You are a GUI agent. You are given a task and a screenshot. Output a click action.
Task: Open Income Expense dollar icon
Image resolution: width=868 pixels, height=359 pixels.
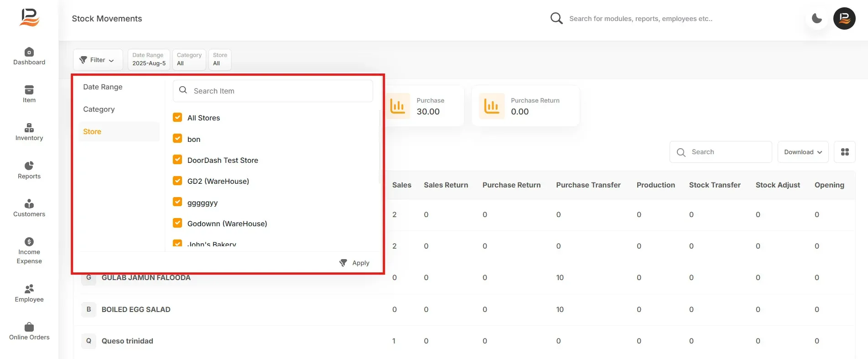[29, 241]
